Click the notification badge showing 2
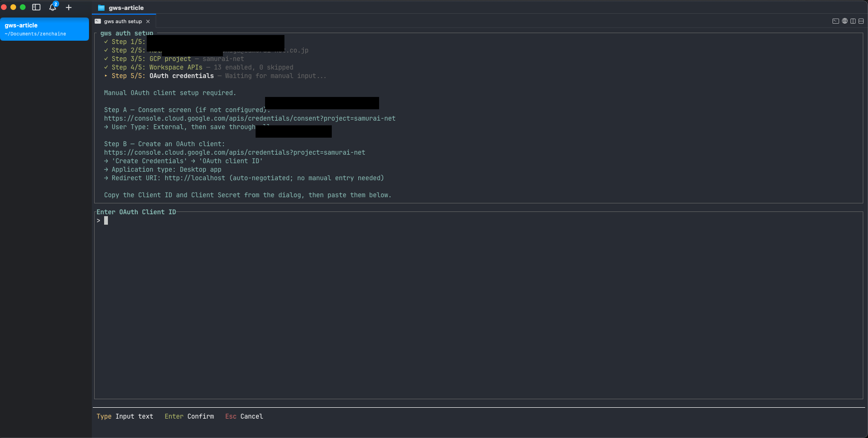 [x=56, y=3]
